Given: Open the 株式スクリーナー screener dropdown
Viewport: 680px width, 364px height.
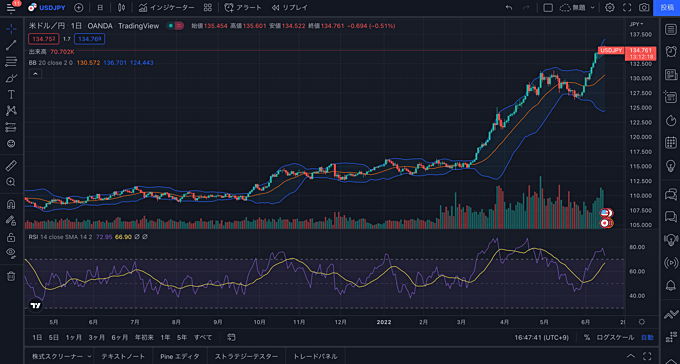Looking at the screenshot, I should (61, 356).
